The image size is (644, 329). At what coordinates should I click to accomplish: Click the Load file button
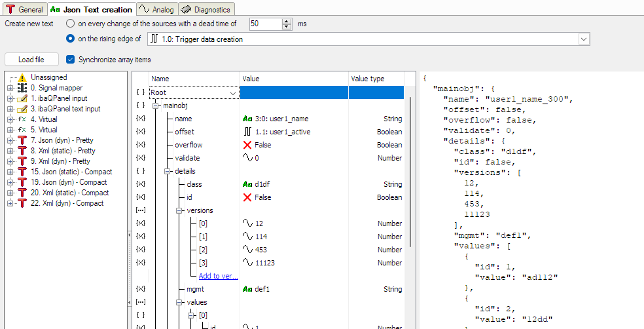31,60
